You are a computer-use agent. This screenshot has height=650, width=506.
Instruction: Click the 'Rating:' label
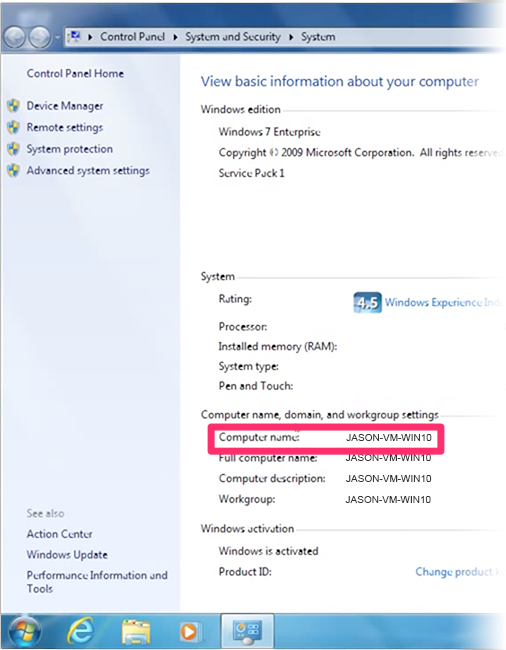pos(235,299)
